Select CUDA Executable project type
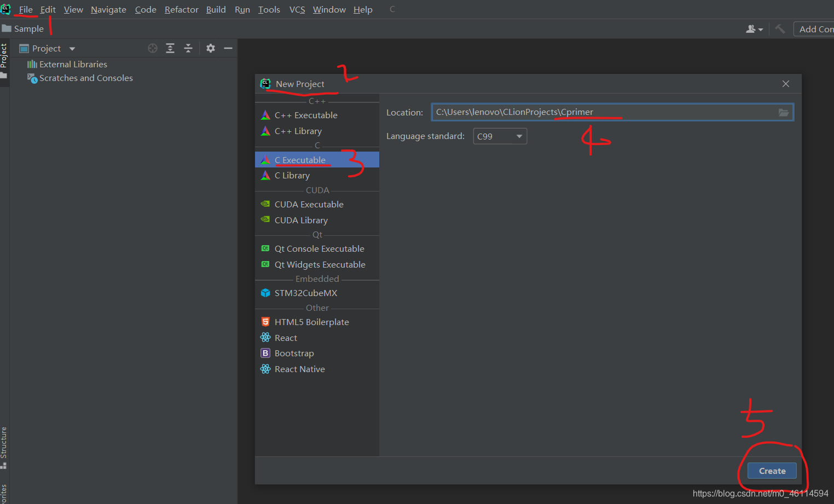This screenshot has width=834, height=504. pos(317,205)
